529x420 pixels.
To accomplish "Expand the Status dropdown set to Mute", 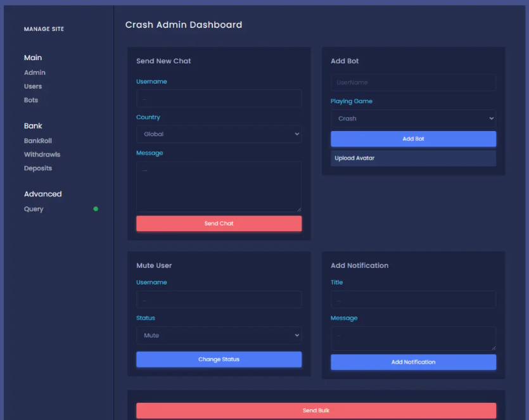I will tap(219, 335).
